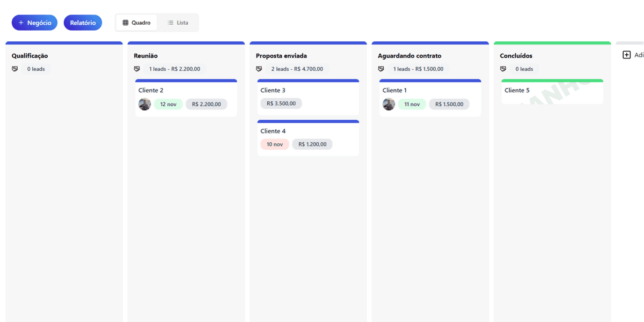Click the avatar on Cliente 1 card
This screenshot has height=322, width=644.
coord(389,104)
